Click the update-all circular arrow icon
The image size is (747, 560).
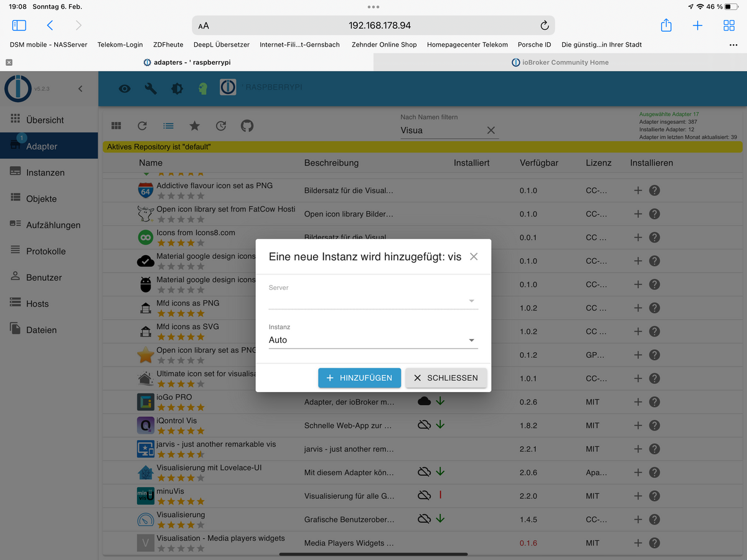pyautogui.click(x=221, y=126)
